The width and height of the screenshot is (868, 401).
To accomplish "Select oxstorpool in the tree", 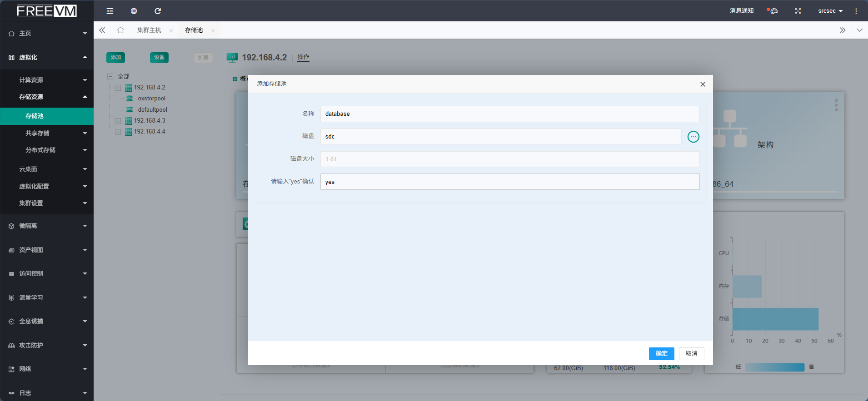I will point(151,99).
